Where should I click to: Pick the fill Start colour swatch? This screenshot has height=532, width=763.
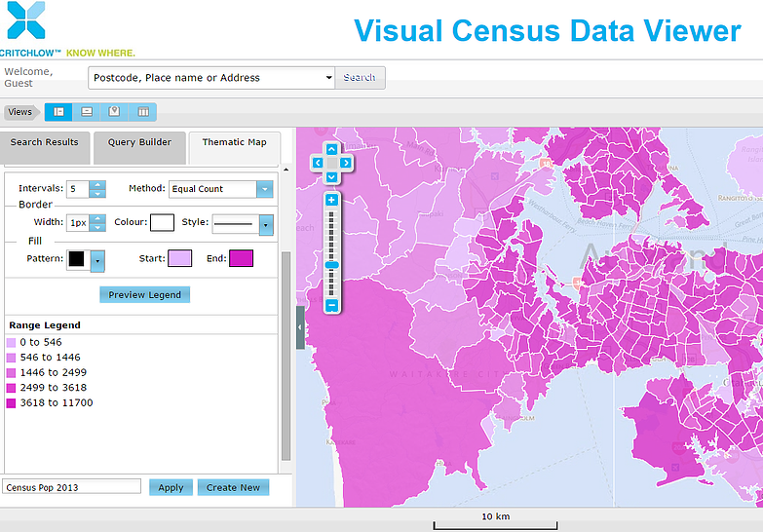179,258
